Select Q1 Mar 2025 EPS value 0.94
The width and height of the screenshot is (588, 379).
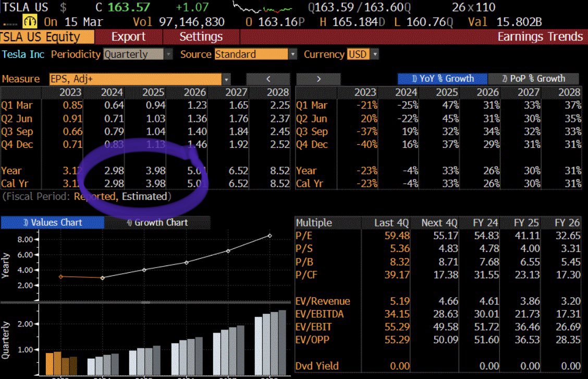click(155, 105)
